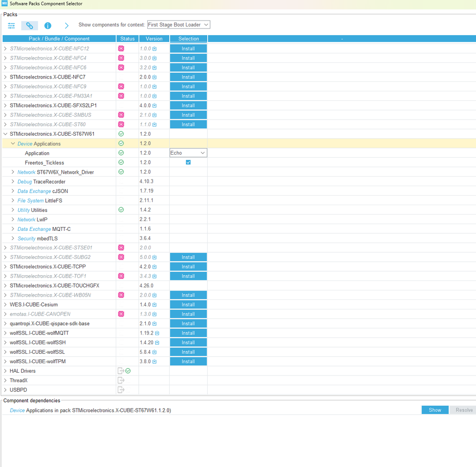Viewport: 476px width, 467px height.
Task: Click download icon next to X-CUBE-NFC7 version 2.0.0
Action: point(154,77)
